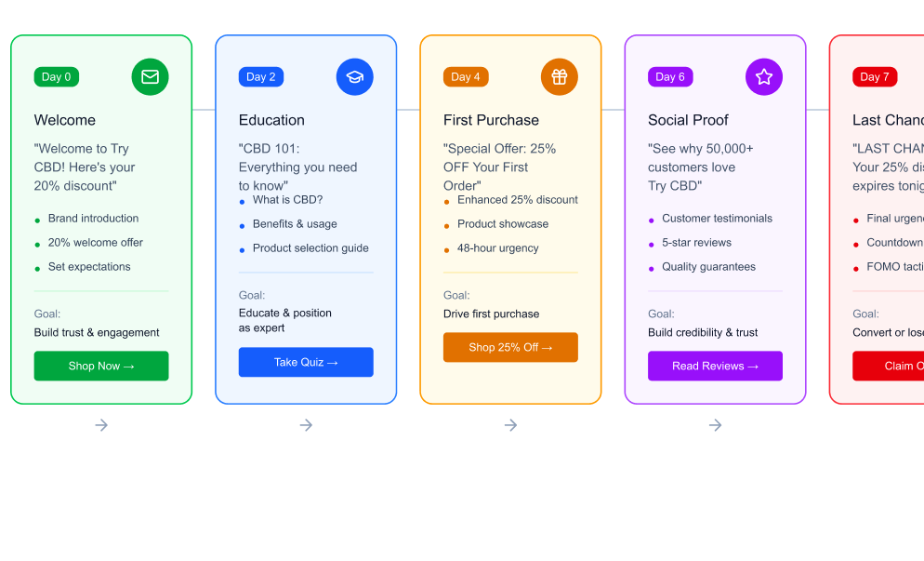This screenshot has height=561, width=924.
Task: Click the First Purchase card title
Action: click(x=491, y=120)
